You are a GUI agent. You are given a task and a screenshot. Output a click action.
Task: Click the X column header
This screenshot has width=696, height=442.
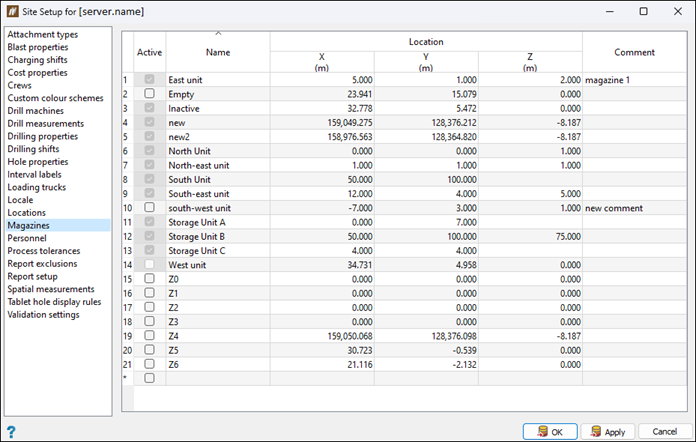[322, 62]
